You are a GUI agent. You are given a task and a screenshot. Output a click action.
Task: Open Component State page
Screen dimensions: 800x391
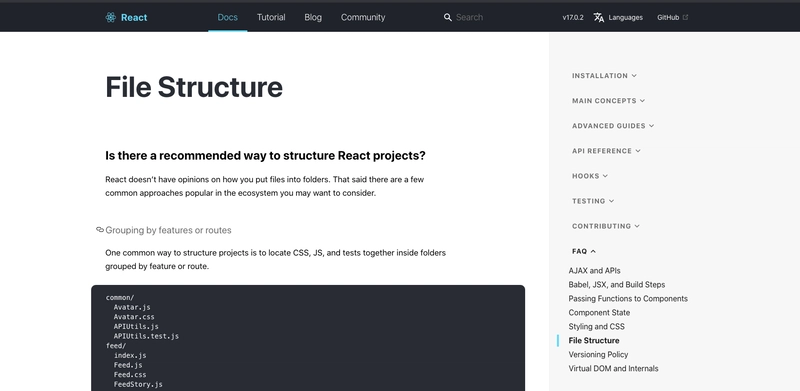click(599, 312)
